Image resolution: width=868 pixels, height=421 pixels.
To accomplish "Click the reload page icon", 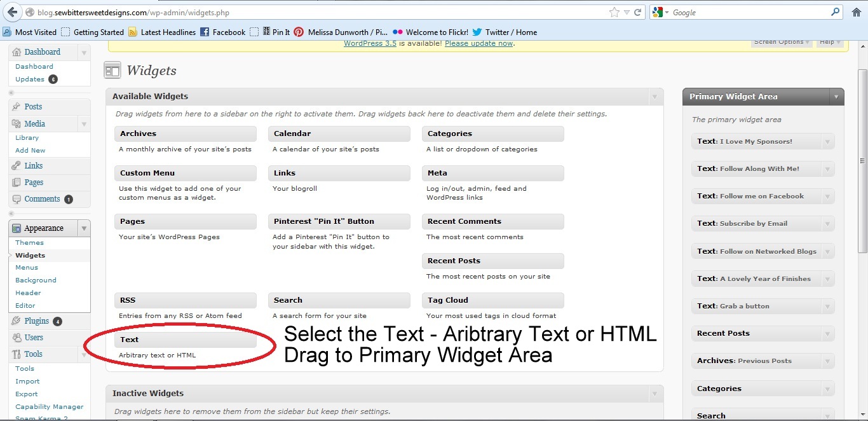I will tap(637, 12).
